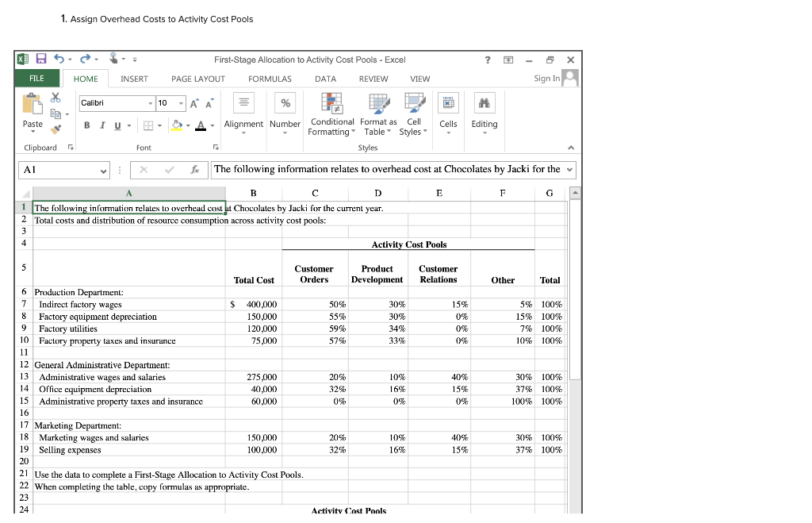Click the Paste label button
The width and height of the screenshot is (812, 523).
tap(33, 125)
